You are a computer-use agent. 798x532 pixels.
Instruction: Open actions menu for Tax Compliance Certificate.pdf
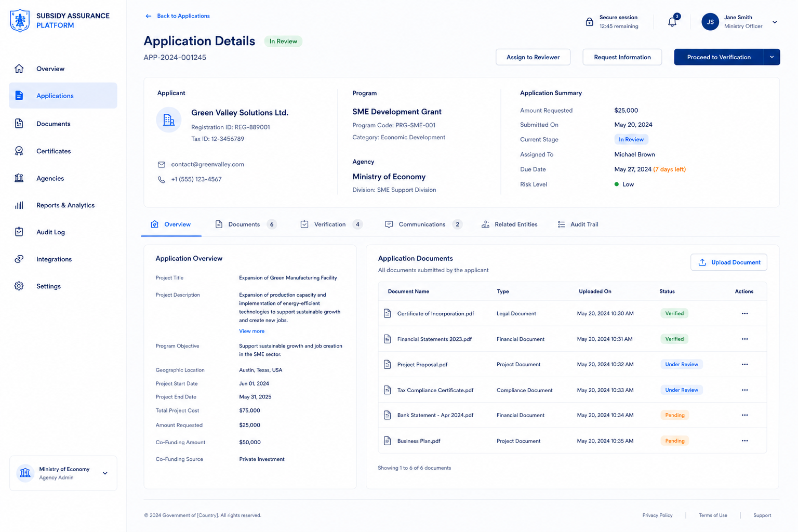tap(744, 390)
